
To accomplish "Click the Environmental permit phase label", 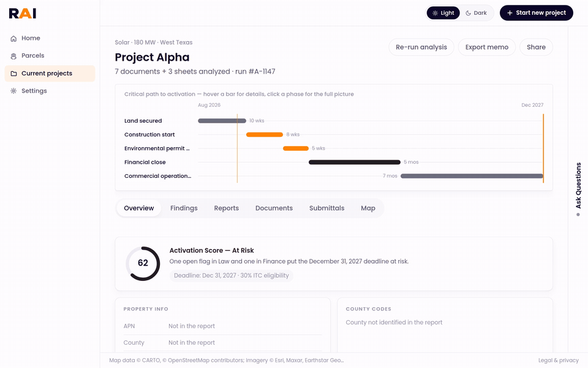I will coord(157,148).
